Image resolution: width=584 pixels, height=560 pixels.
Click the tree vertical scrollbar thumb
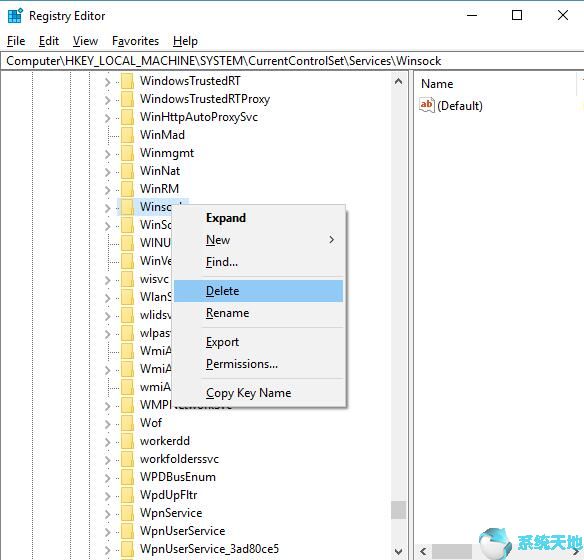click(x=398, y=510)
